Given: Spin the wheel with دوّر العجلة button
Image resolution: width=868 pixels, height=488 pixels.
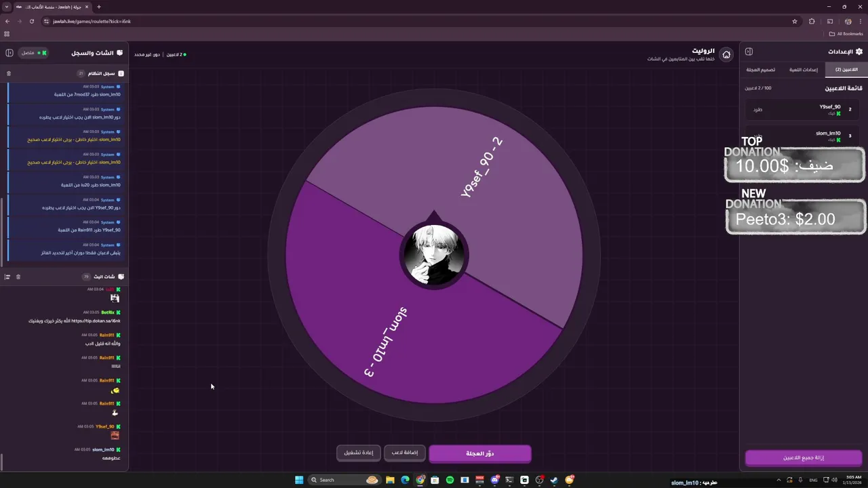Looking at the screenshot, I should click(480, 453).
